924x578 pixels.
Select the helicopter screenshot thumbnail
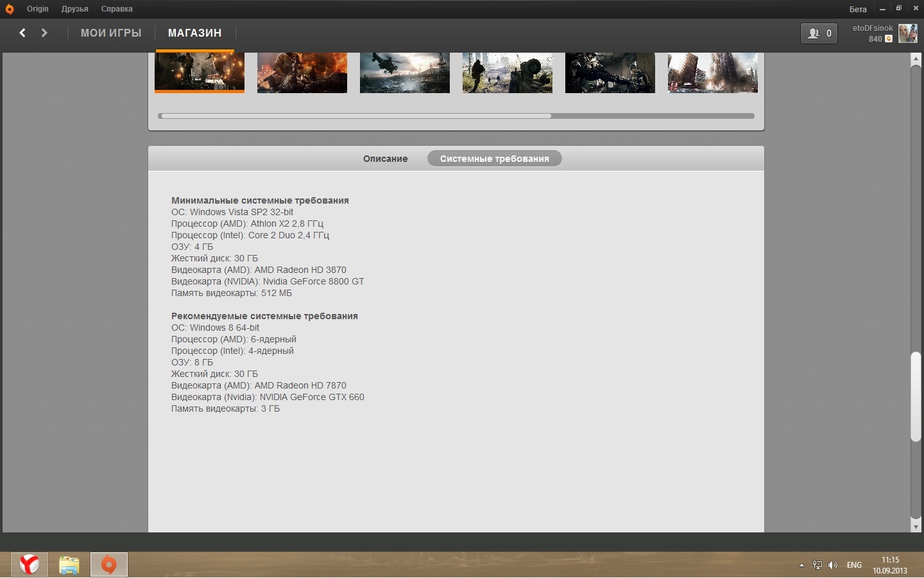tap(404, 73)
